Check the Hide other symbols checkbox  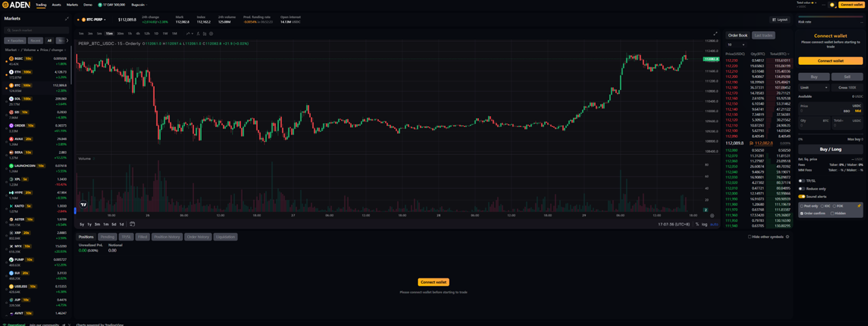750,237
